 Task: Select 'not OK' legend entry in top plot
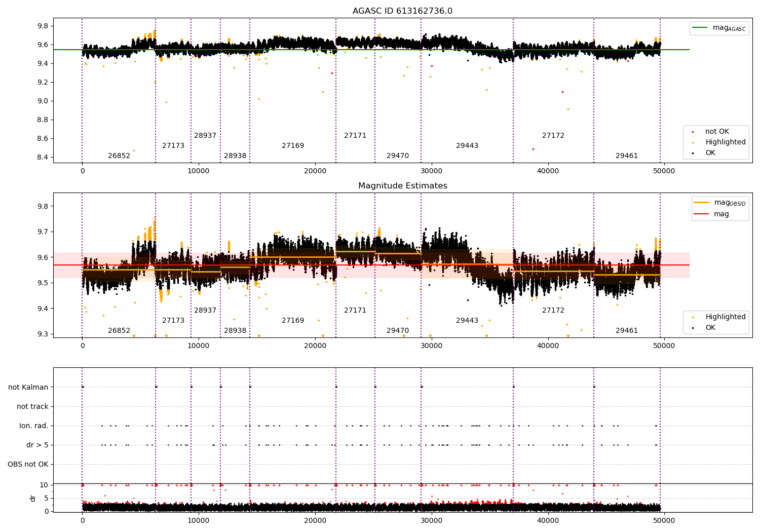tap(717, 132)
